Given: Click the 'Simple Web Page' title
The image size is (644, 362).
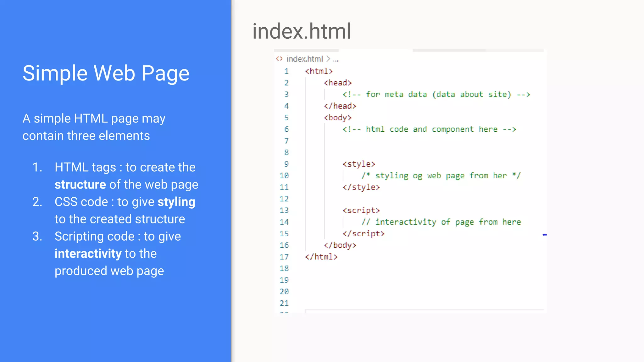Looking at the screenshot, I should [106, 74].
